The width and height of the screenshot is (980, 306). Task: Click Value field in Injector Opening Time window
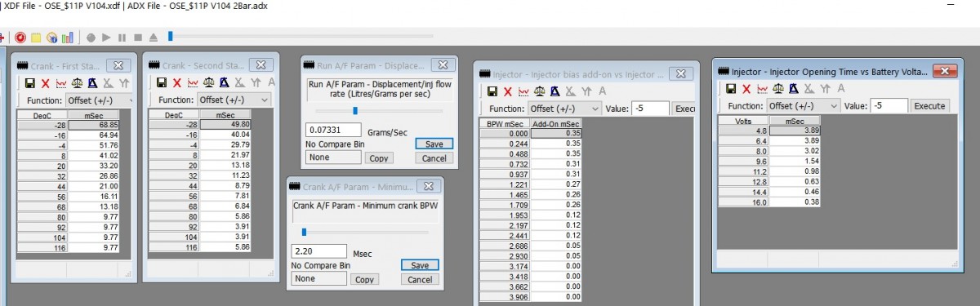[x=889, y=106]
